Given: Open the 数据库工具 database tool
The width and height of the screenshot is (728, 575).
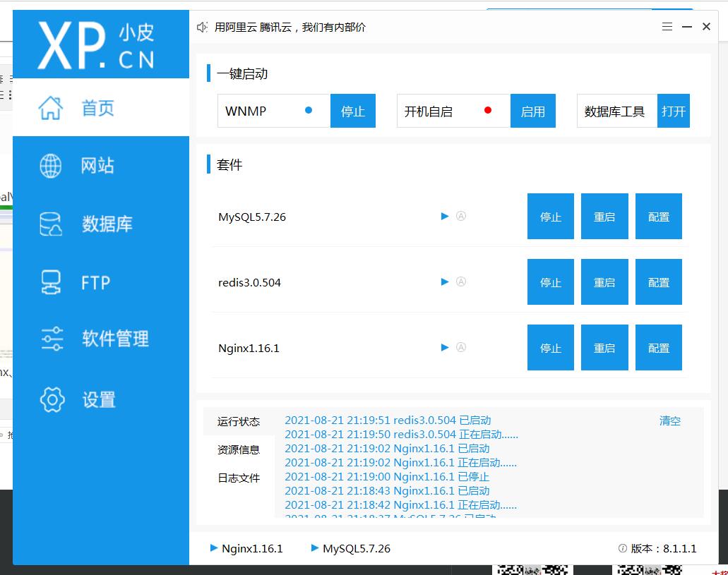Looking at the screenshot, I should click(x=673, y=111).
